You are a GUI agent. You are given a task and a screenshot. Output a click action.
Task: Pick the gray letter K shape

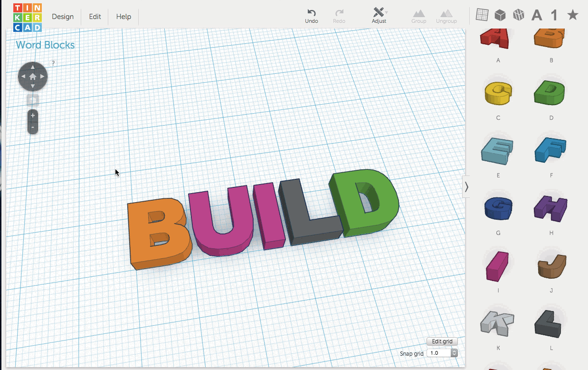click(497, 323)
